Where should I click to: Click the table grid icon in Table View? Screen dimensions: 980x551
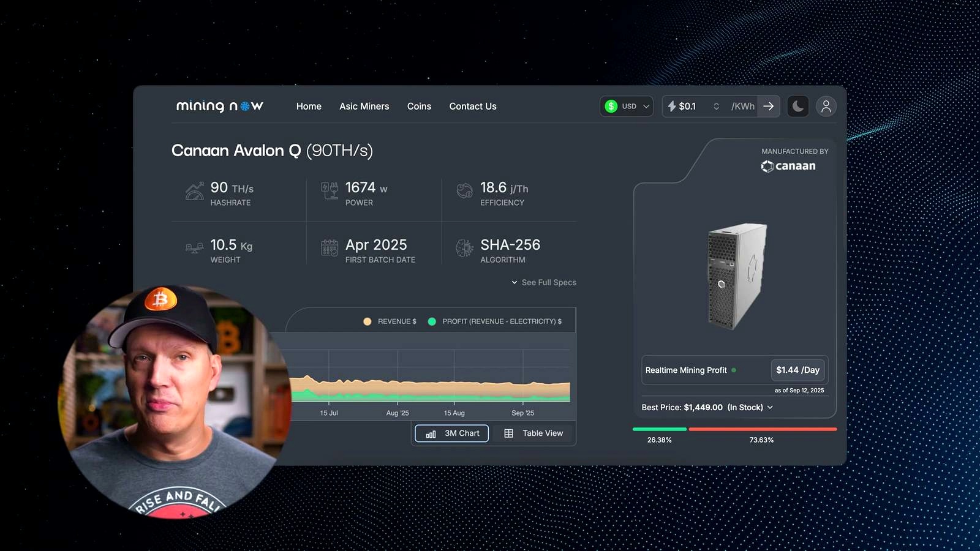[x=508, y=433]
